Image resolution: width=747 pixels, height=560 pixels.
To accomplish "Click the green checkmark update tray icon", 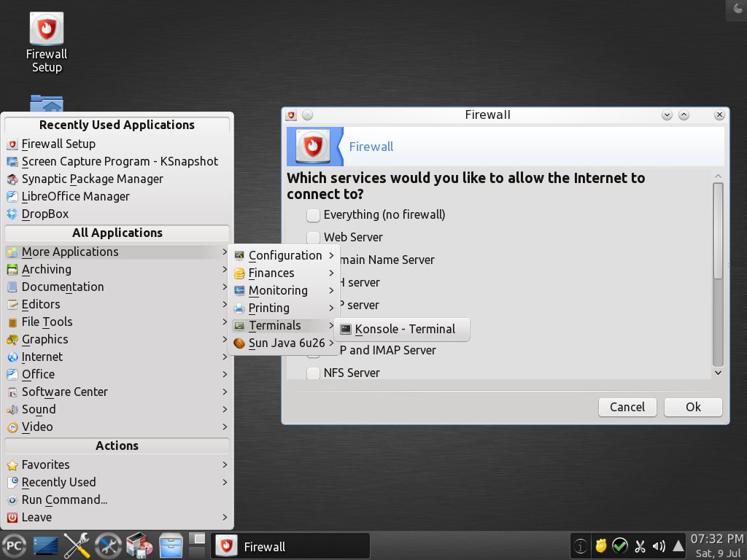I will tap(620, 545).
